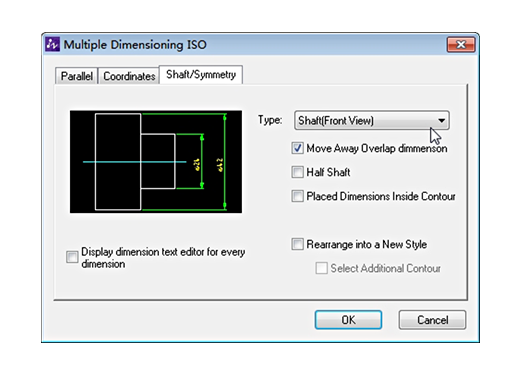Click the greyed Select Additional Contour checkbox
This screenshot has height=374, width=523.
click(x=321, y=268)
